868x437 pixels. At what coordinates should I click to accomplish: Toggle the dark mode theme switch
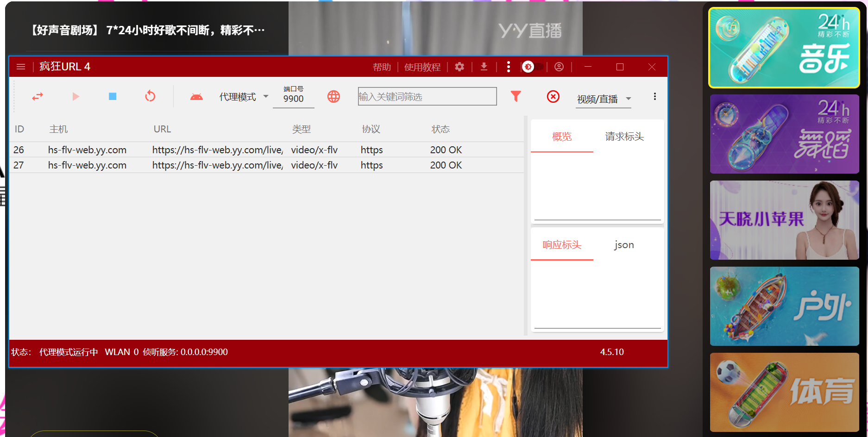pyautogui.click(x=533, y=67)
